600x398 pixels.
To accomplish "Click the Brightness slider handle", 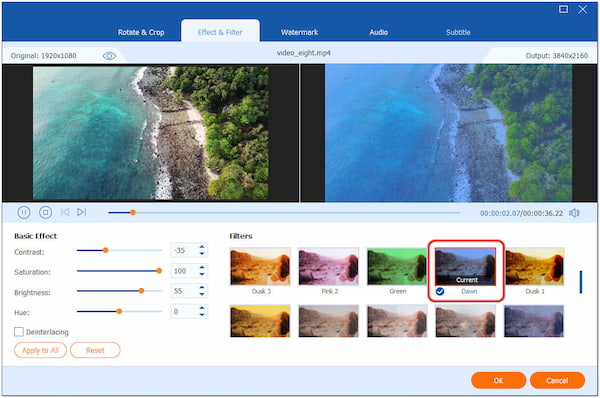I will tap(141, 291).
